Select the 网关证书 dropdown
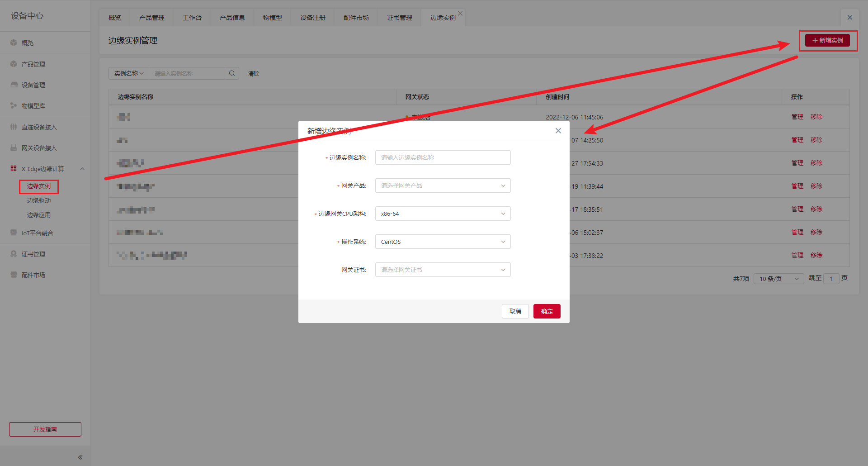The width and height of the screenshot is (868, 466). pos(443,270)
